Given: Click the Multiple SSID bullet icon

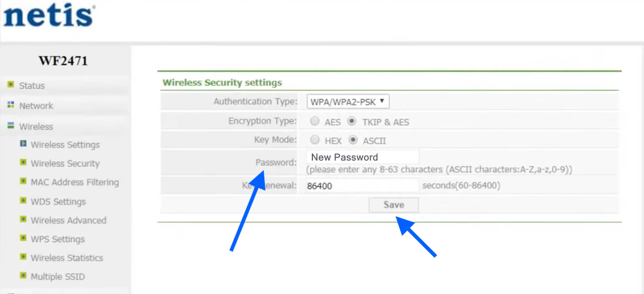Looking at the screenshot, I should click(23, 276).
